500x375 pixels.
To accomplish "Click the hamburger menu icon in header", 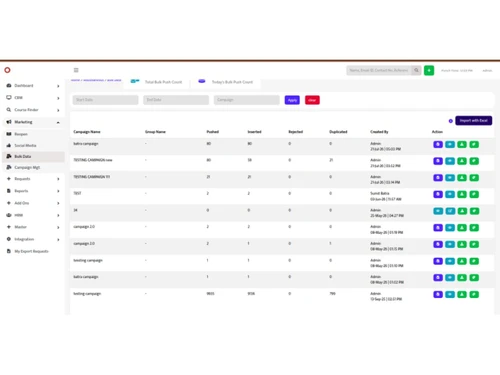I will (76, 70).
